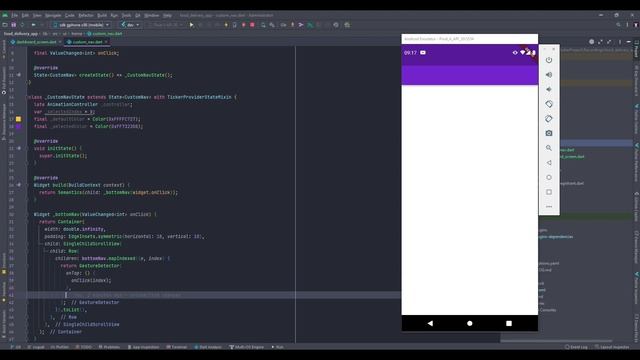Open the File menu

point(15,16)
